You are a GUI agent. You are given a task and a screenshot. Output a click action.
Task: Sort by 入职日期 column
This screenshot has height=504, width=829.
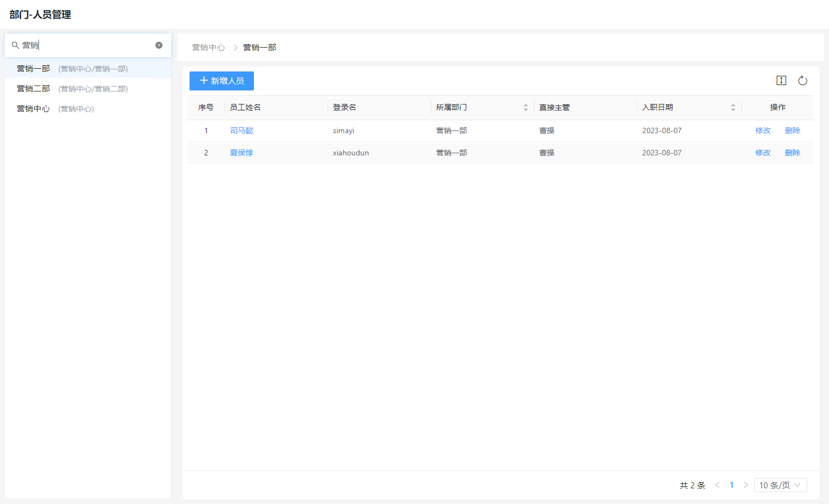coord(733,108)
